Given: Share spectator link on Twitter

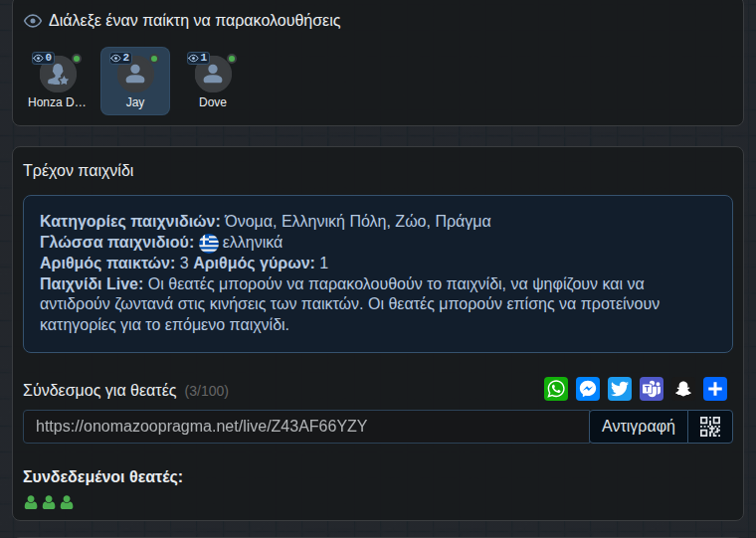Looking at the screenshot, I should point(620,389).
